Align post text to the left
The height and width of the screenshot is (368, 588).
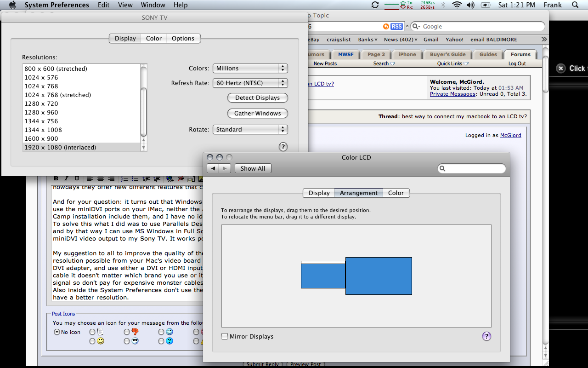90,179
